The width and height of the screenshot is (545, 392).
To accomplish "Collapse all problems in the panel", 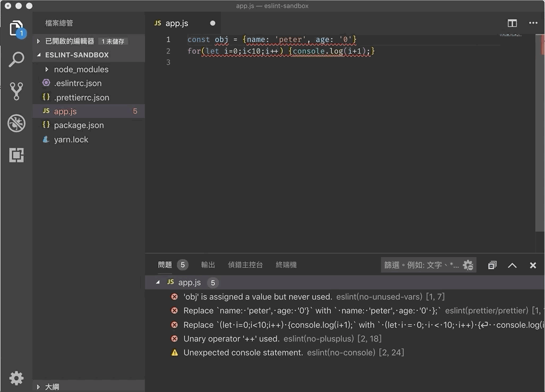I will (x=492, y=265).
